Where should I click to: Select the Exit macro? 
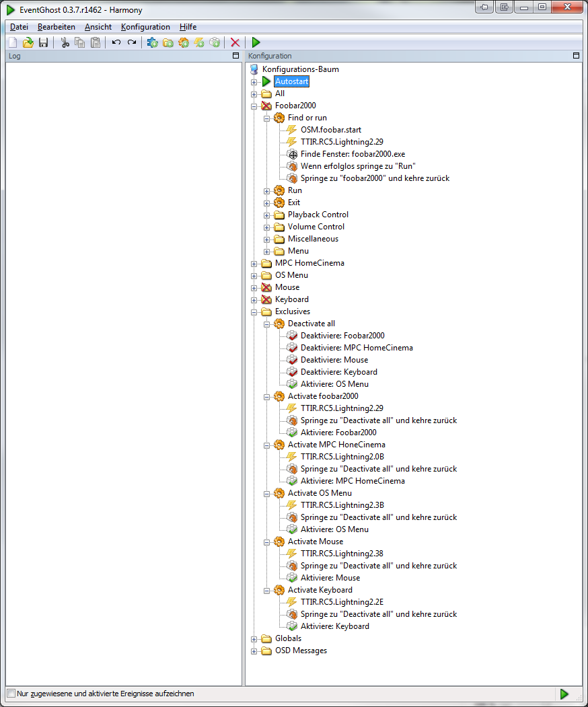(293, 202)
